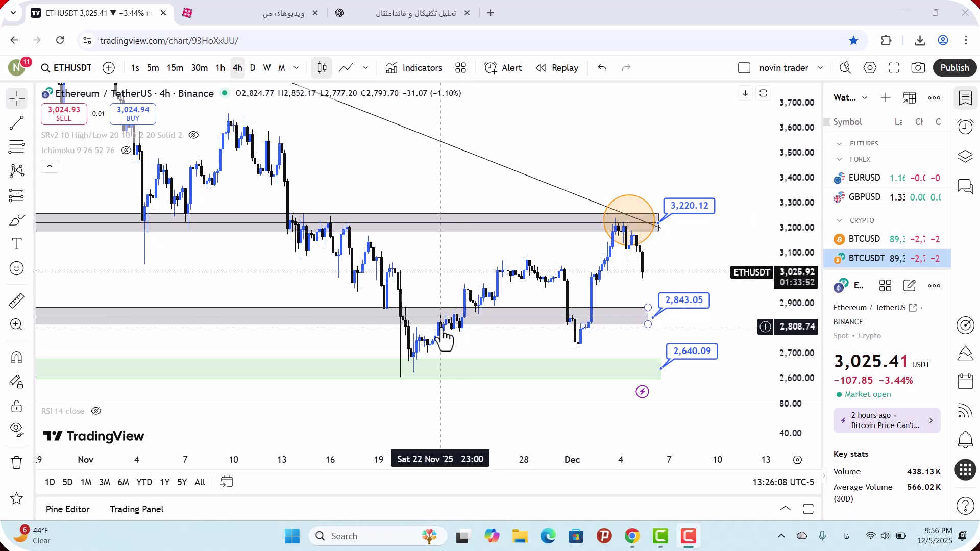Select the trend line drawing tool
Image resolution: width=980 pixels, height=551 pixels.
(16, 123)
